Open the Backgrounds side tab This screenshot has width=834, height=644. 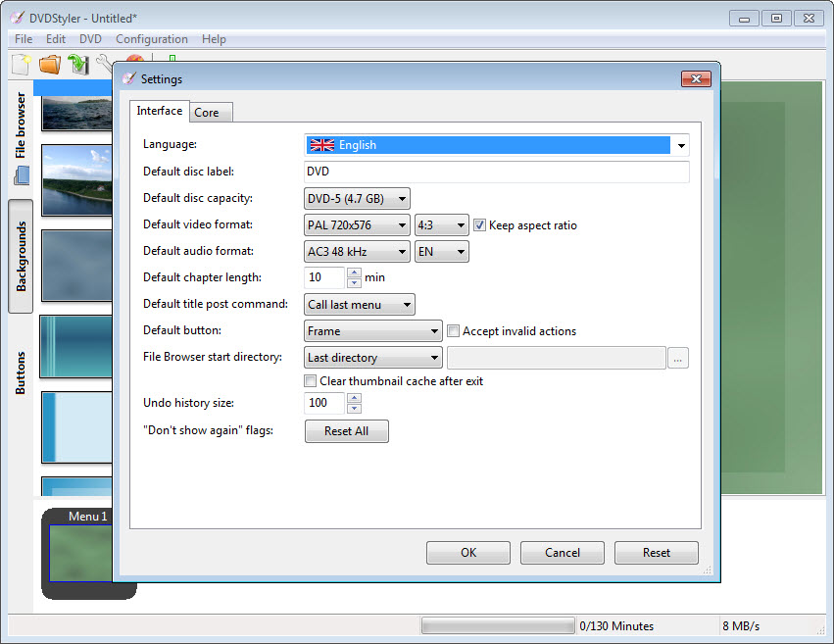coord(21,256)
